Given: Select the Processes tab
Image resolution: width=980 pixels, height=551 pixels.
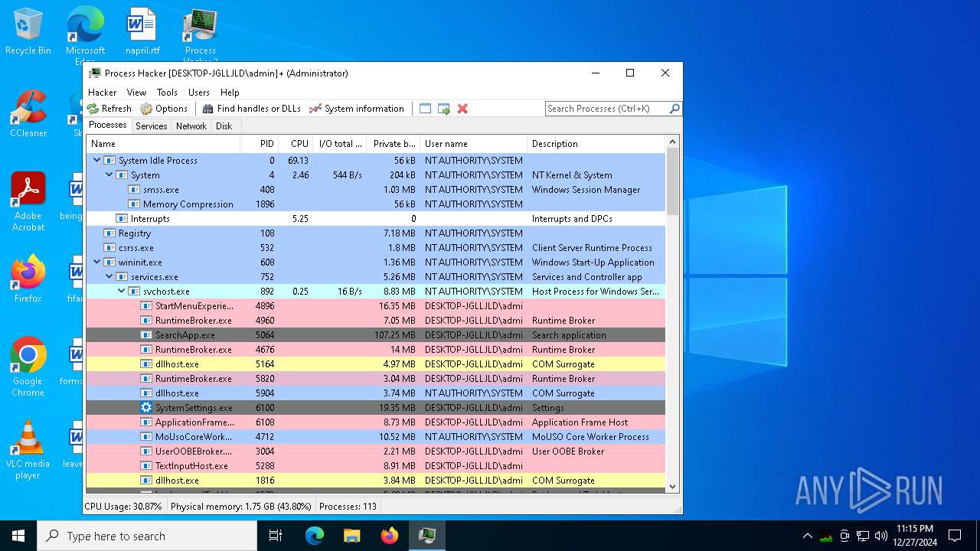Looking at the screenshot, I should 108,126.
